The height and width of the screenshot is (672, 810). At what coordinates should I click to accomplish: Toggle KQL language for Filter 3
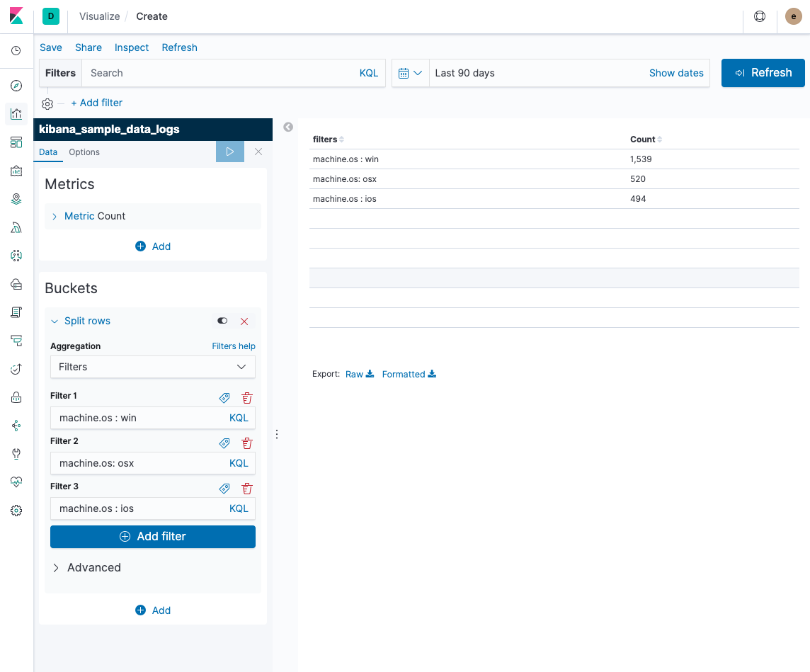click(x=239, y=508)
